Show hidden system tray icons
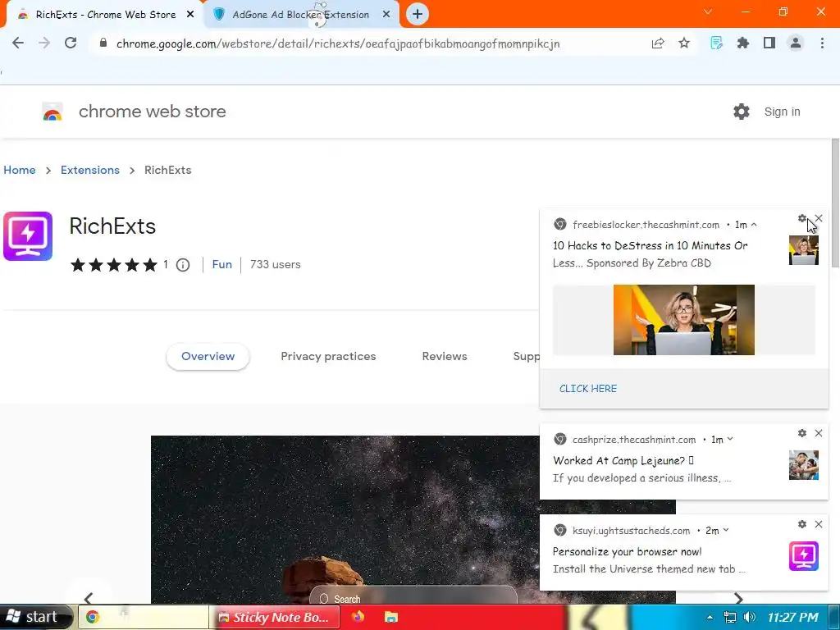 pyautogui.click(x=710, y=617)
